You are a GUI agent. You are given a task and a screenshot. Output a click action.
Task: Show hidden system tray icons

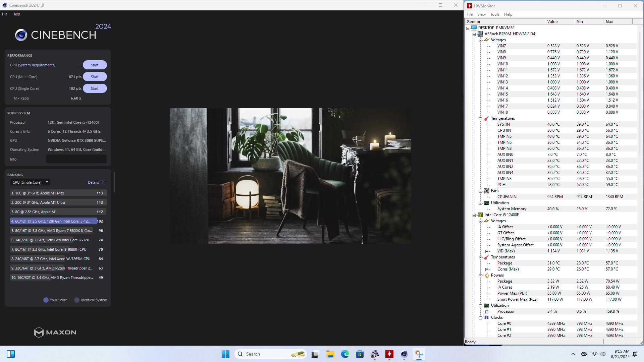click(573, 354)
